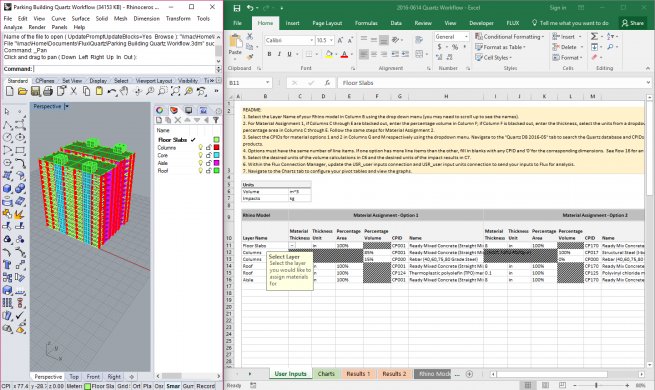655x390 pixels.
Task: Open the Transform menu in Rhino
Action: tap(178, 19)
